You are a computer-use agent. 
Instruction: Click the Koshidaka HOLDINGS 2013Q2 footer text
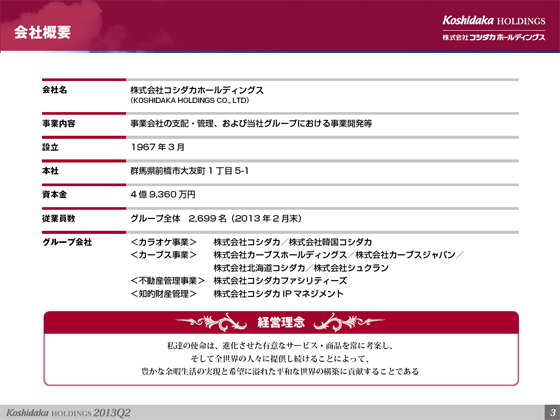(68, 413)
